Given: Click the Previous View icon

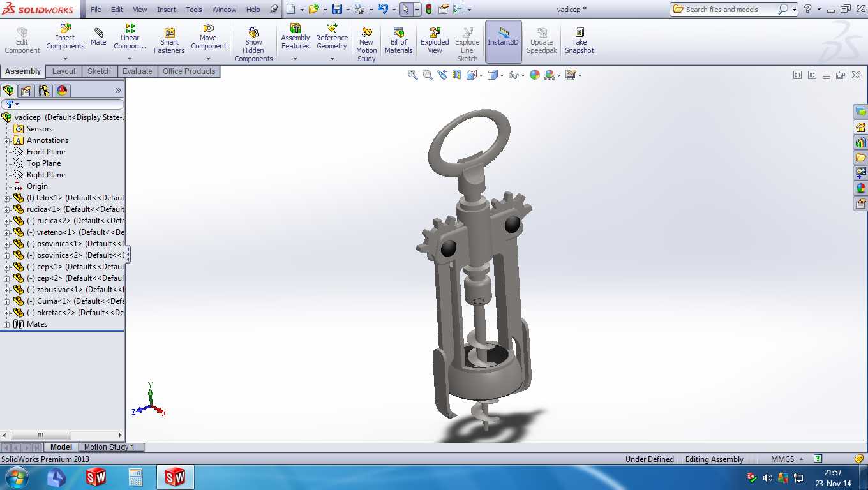Looking at the screenshot, I should click(442, 75).
